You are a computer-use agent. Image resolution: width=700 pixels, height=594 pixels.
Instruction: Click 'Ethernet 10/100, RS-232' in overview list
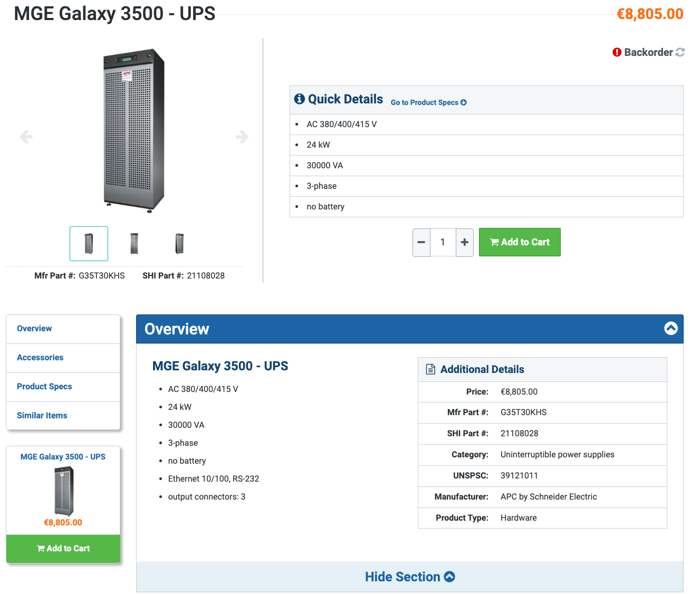(x=214, y=479)
